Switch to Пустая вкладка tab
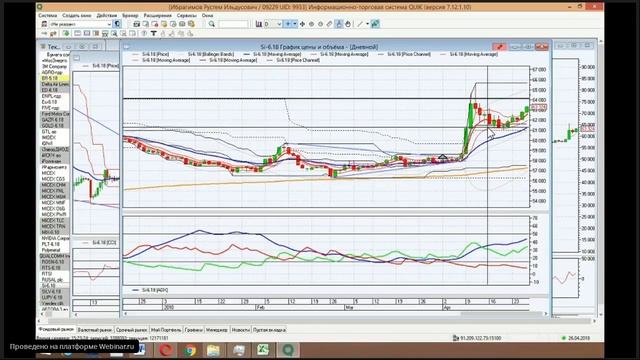Viewport: 640px width, 360px height. coord(269,329)
